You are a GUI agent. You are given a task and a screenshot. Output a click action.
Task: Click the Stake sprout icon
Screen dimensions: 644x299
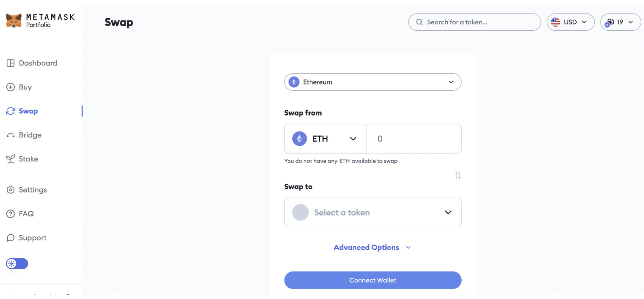click(x=10, y=159)
